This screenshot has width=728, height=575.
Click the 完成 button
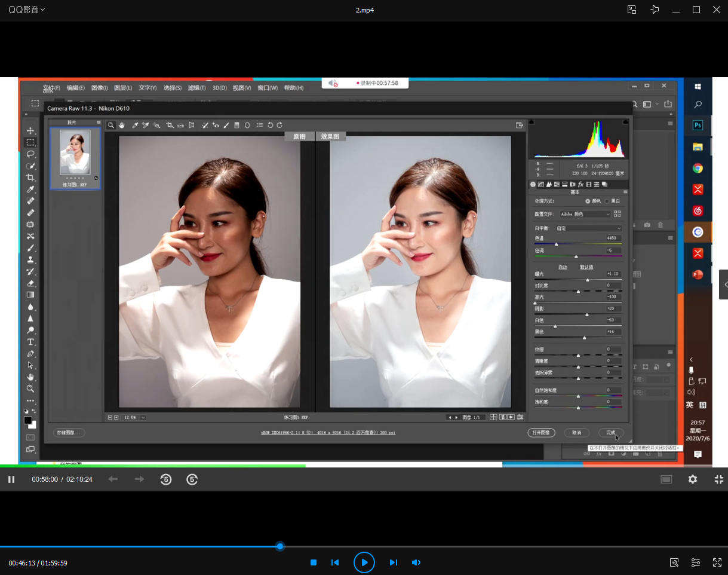tap(610, 432)
